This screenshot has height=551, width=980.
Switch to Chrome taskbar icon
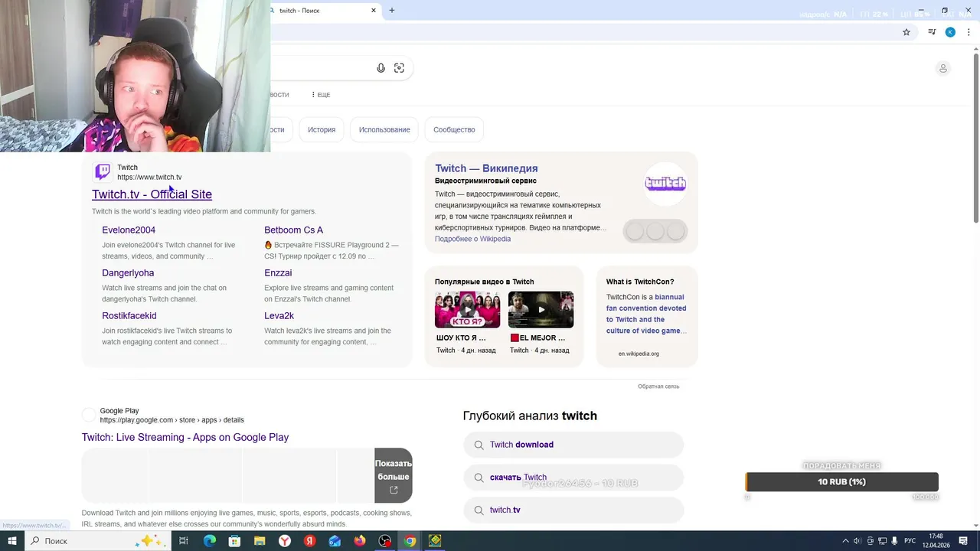[x=410, y=541]
